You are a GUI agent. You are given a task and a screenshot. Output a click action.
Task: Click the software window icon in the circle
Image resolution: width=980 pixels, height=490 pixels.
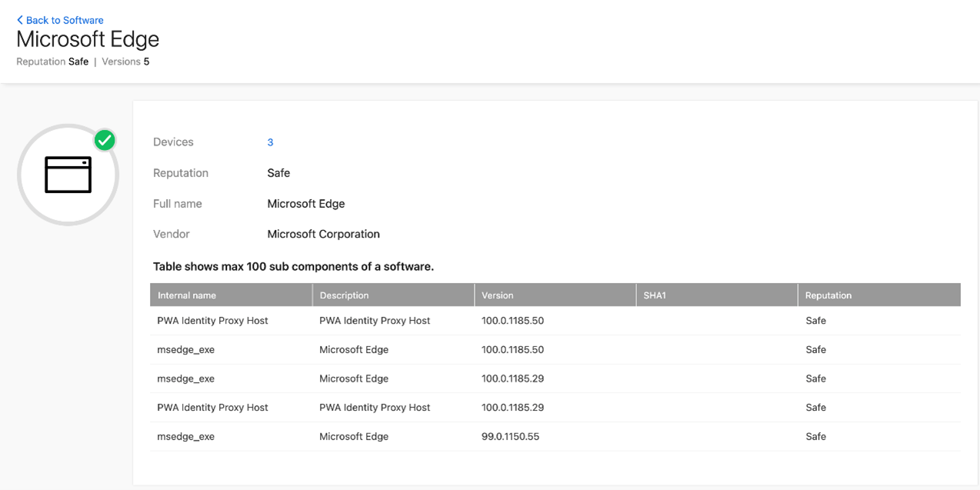(68, 175)
